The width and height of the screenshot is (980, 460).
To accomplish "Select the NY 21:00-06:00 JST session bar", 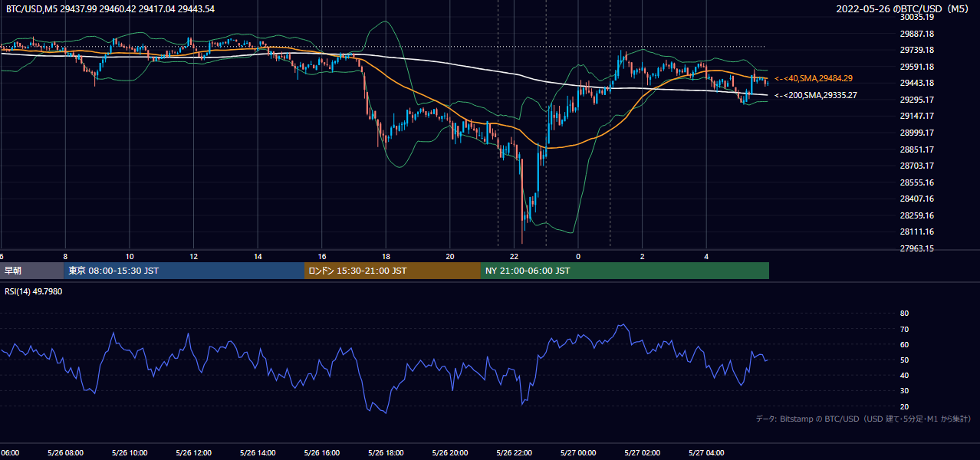I will point(625,271).
